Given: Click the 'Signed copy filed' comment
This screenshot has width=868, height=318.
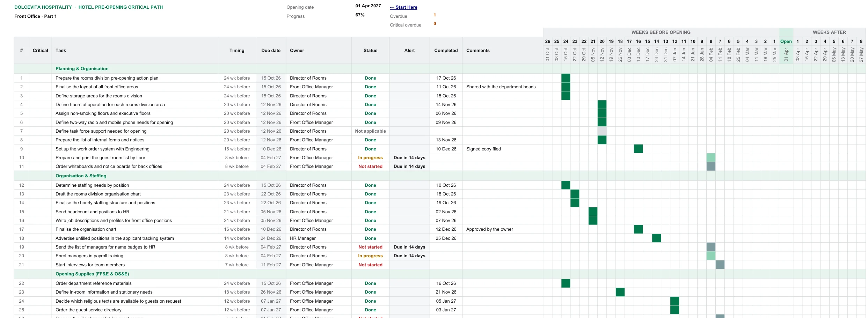Looking at the screenshot, I should tap(483, 149).
